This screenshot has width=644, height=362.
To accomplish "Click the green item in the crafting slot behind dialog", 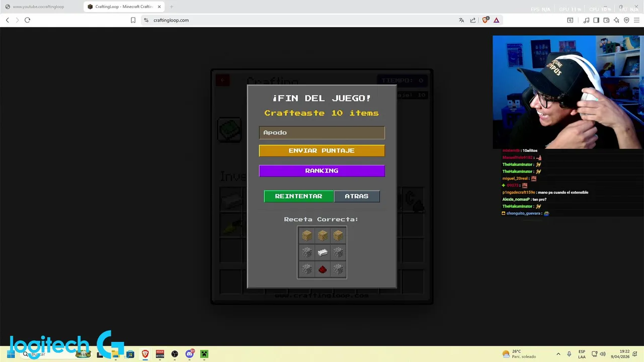I will (x=230, y=130).
